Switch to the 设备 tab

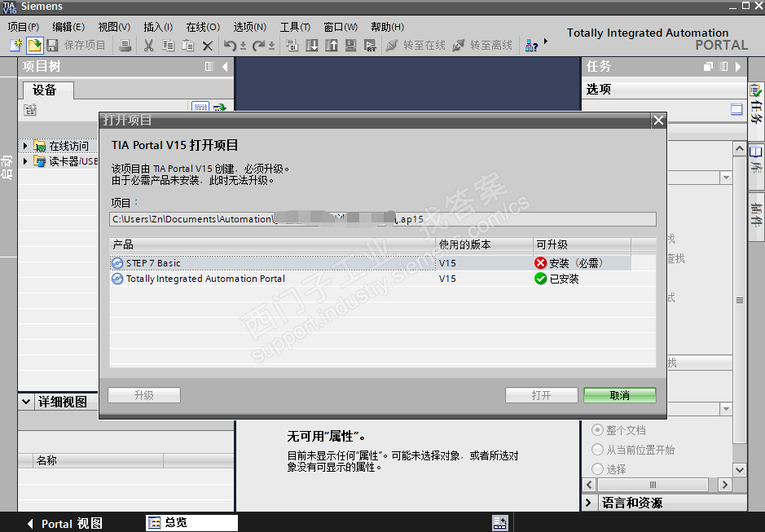(48, 90)
